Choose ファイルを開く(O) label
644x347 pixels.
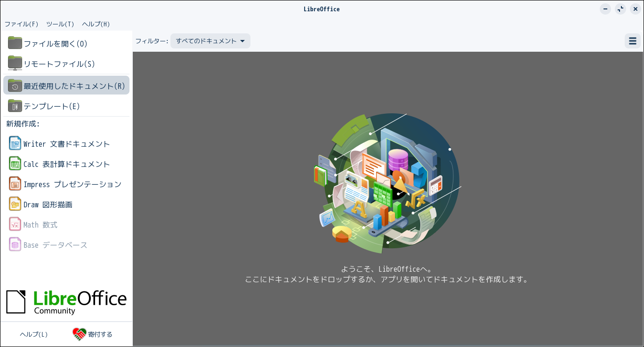click(x=56, y=44)
